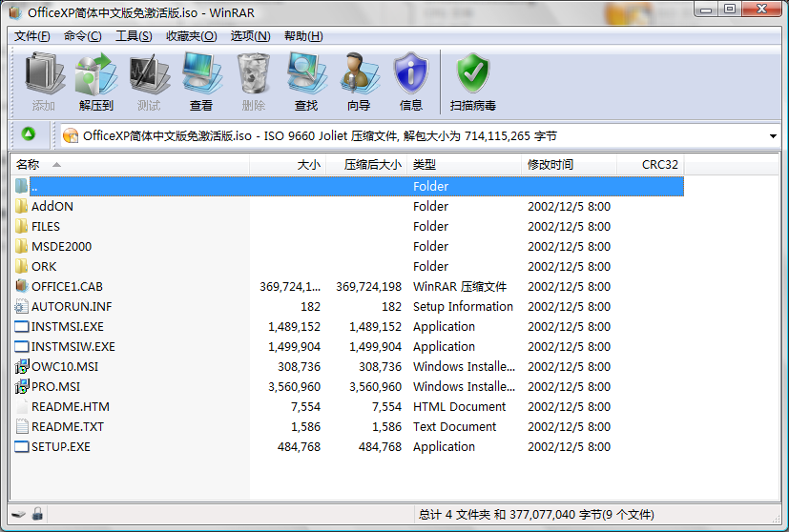
Task: Sort by the CRC32 column header
Action: pyautogui.click(x=651, y=164)
